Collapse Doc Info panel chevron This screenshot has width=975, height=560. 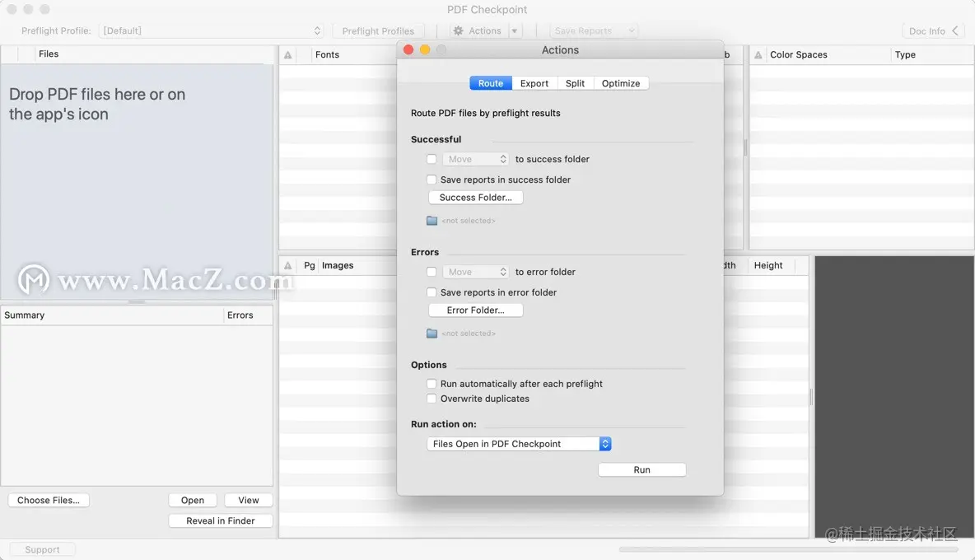point(955,30)
